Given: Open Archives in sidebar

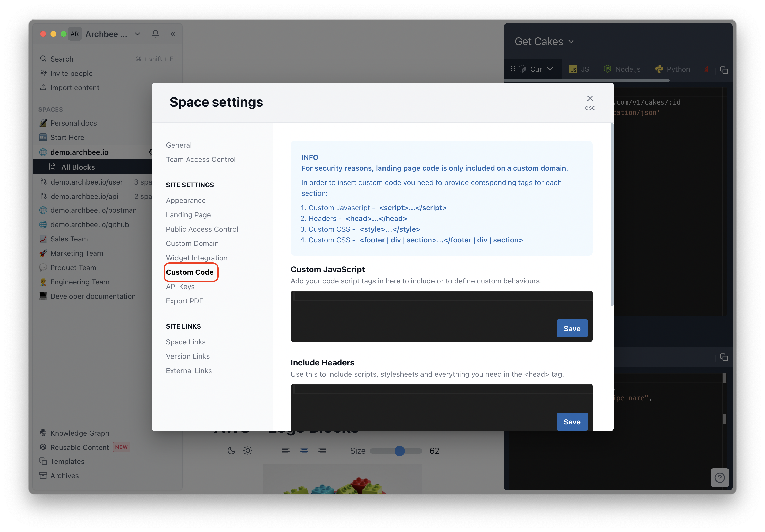Looking at the screenshot, I should click(64, 475).
